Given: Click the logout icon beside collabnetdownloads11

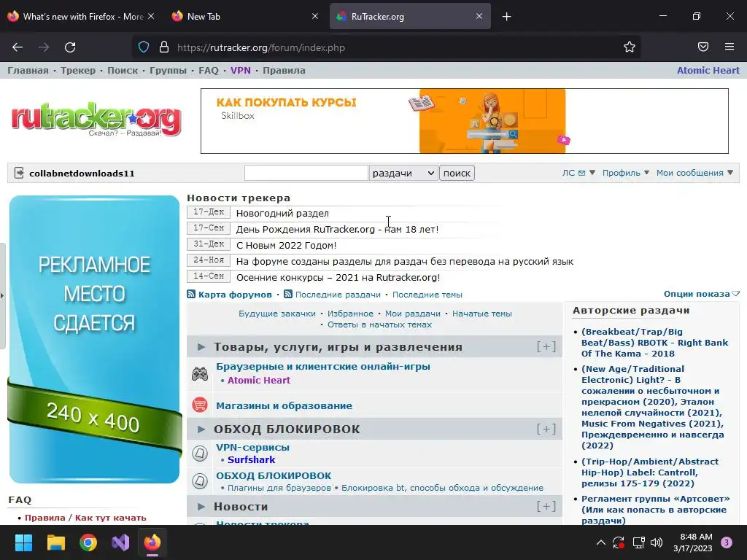Looking at the screenshot, I should tap(19, 173).
